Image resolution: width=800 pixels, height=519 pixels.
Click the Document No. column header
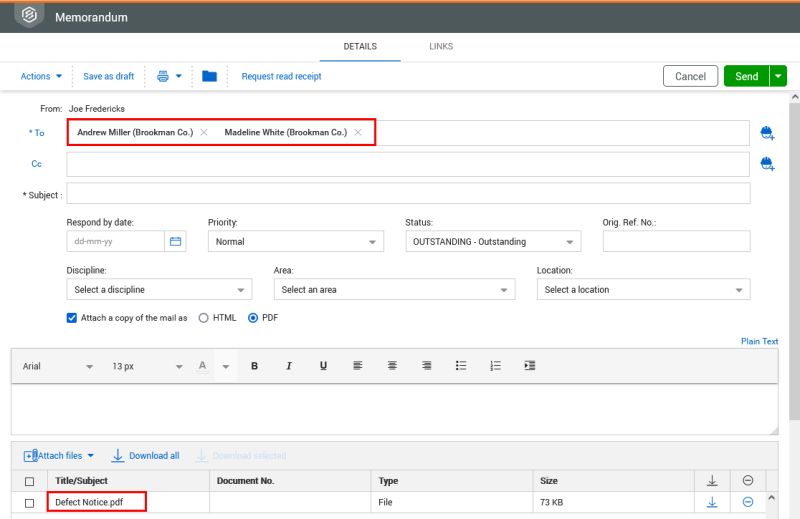(x=245, y=481)
